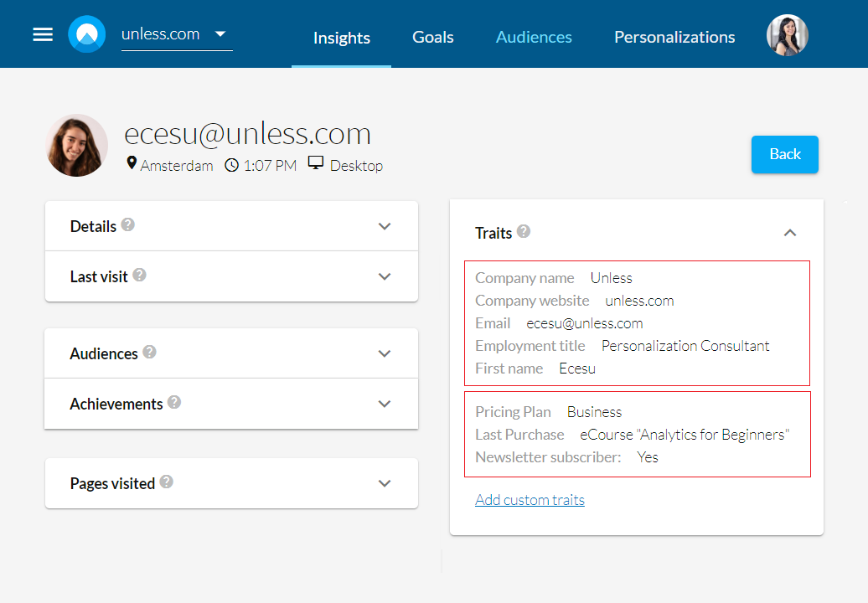
Task: Expand the Details section chevron
Action: [x=385, y=226]
